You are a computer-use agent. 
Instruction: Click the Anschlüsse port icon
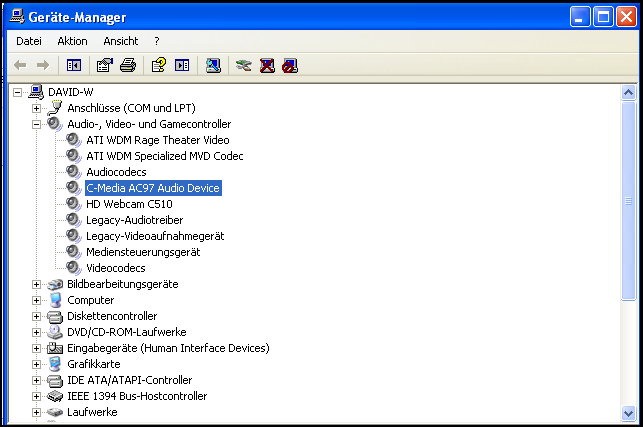(55, 108)
